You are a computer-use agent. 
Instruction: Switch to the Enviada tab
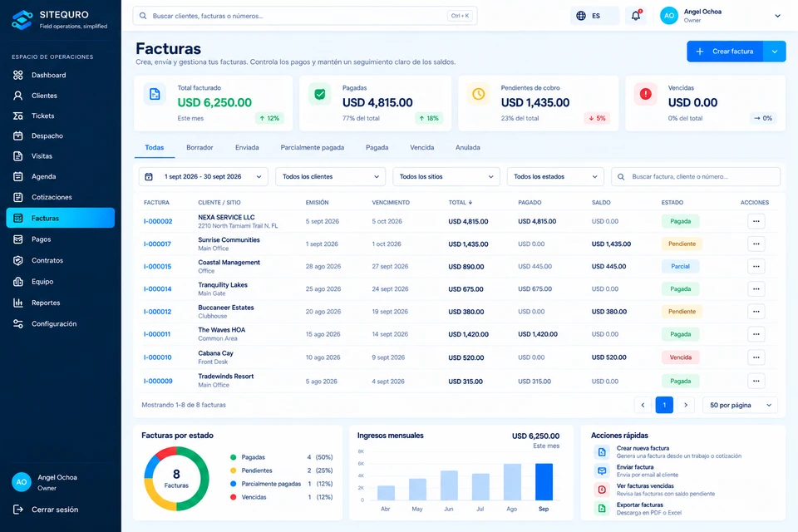point(247,148)
